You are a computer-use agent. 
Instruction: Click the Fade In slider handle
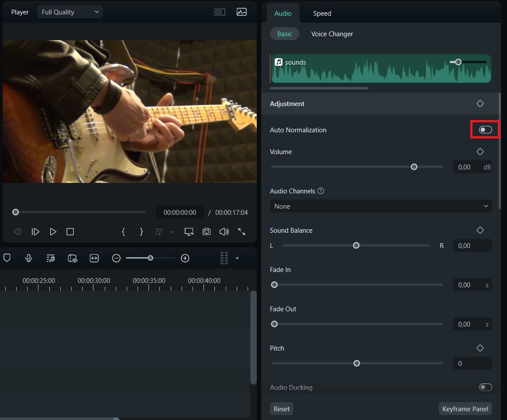pos(274,285)
